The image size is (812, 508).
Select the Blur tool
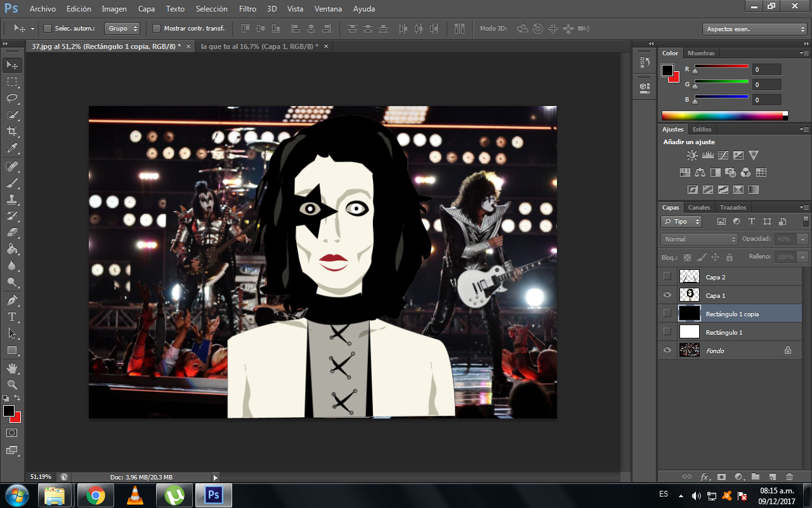(12, 265)
